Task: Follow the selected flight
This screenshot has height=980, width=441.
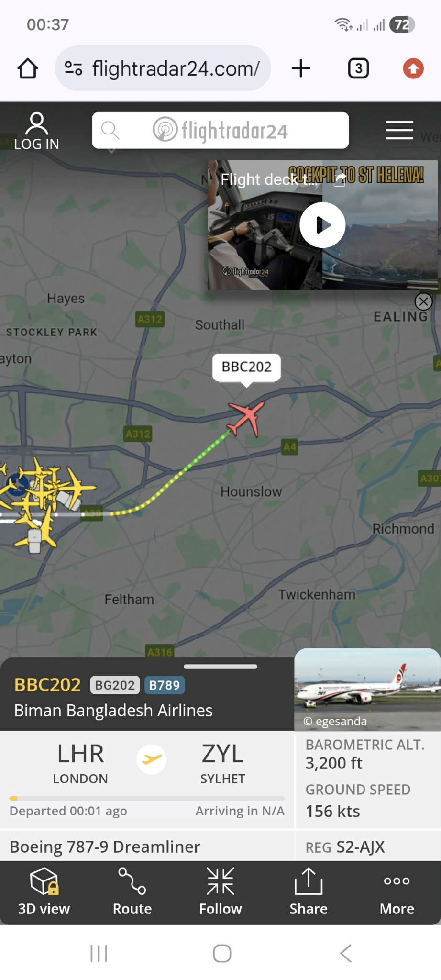Action: click(x=220, y=892)
